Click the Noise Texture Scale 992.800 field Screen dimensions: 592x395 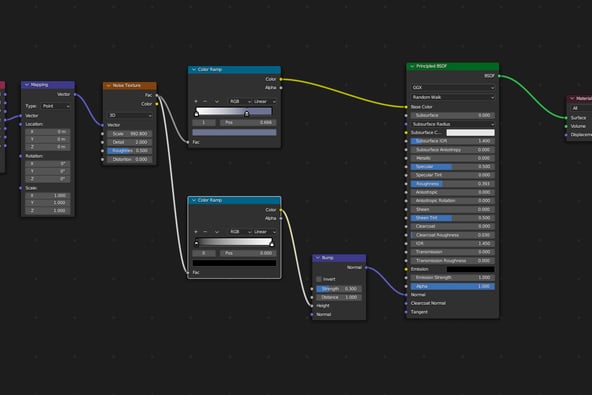tap(130, 134)
